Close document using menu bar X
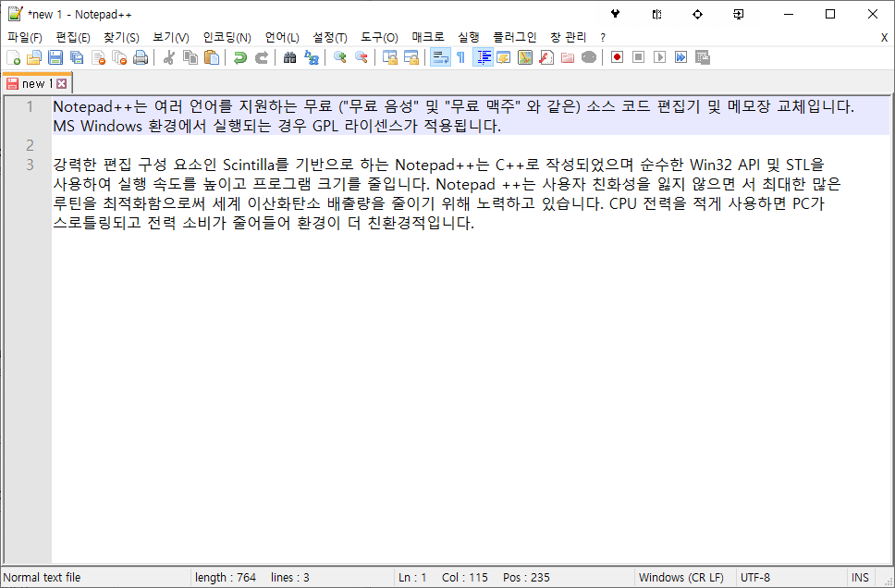 pyautogui.click(x=884, y=38)
